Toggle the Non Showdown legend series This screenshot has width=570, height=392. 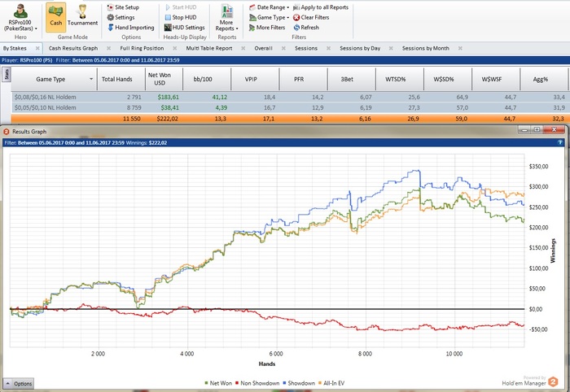257,383
